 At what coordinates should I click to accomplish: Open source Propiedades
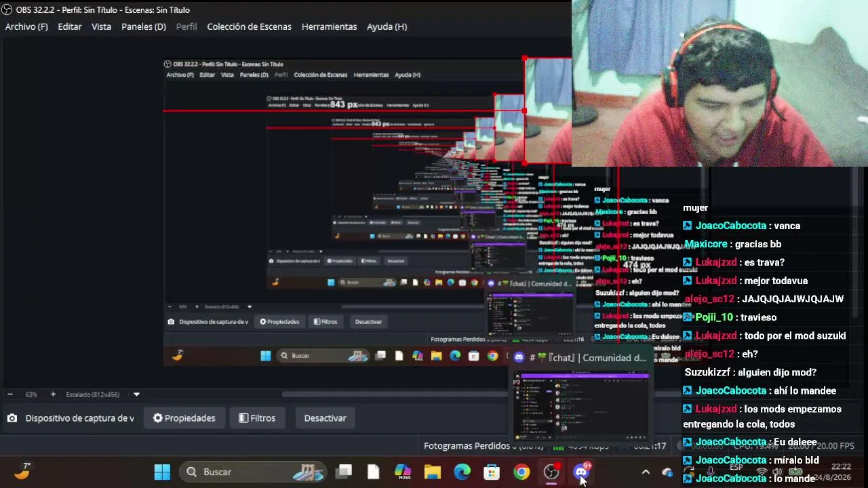click(x=184, y=418)
